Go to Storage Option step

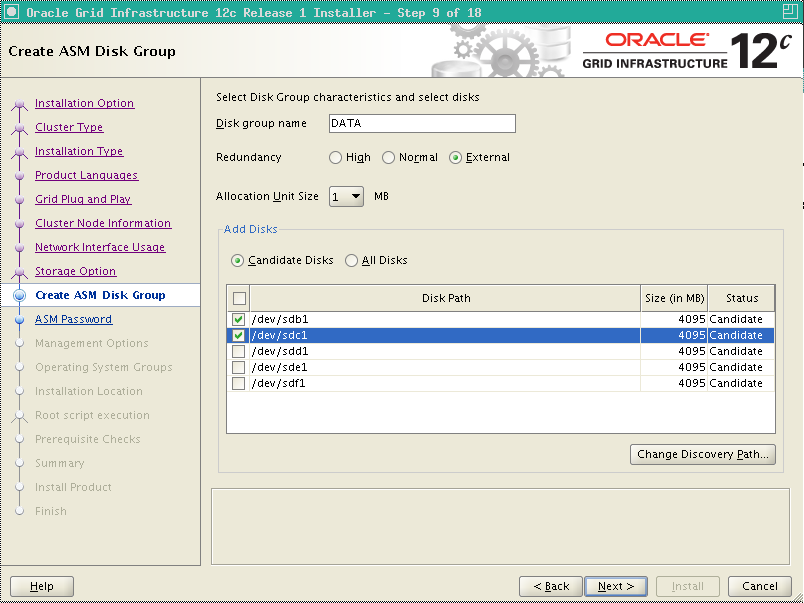point(75,271)
